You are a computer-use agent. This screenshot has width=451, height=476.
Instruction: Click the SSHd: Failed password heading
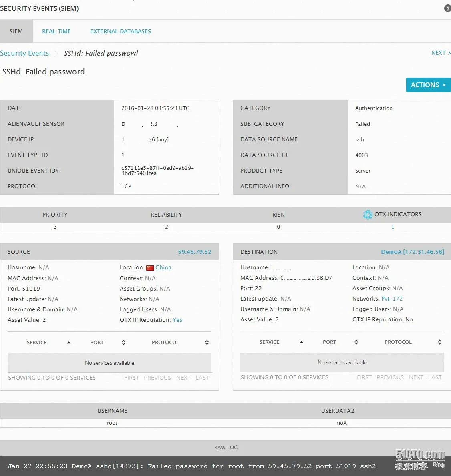coord(43,72)
